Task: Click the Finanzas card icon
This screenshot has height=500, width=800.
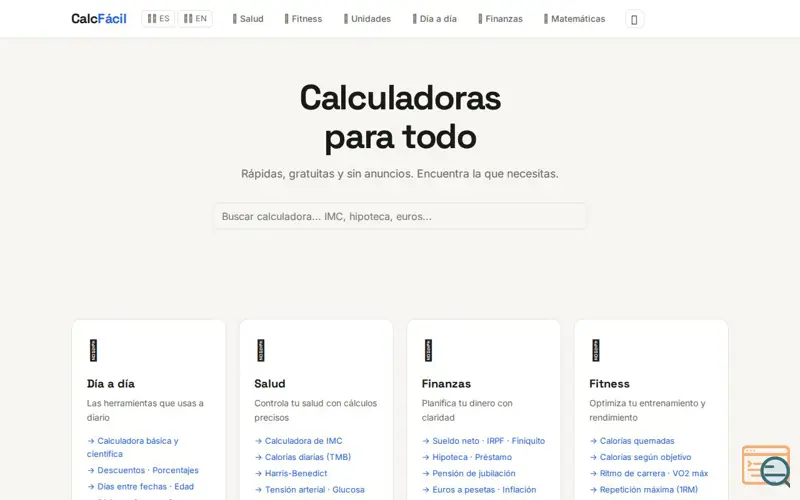Action: (428, 351)
